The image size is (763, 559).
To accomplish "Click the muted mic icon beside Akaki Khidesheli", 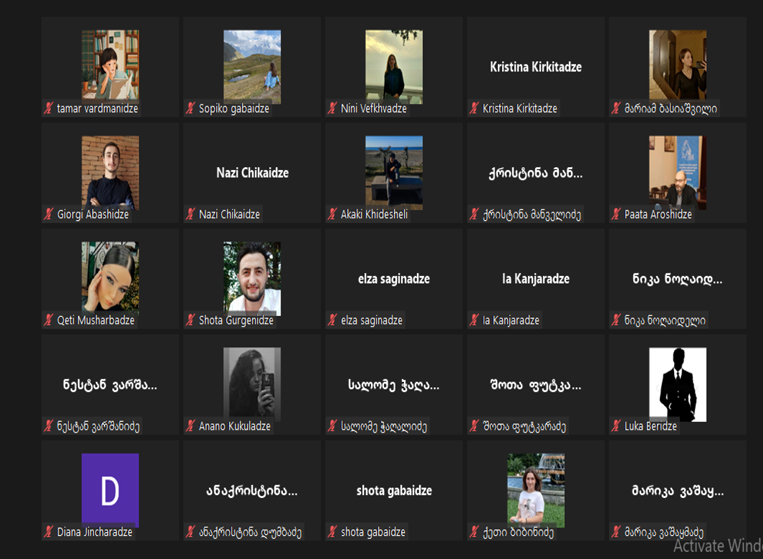I will pyautogui.click(x=332, y=215).
